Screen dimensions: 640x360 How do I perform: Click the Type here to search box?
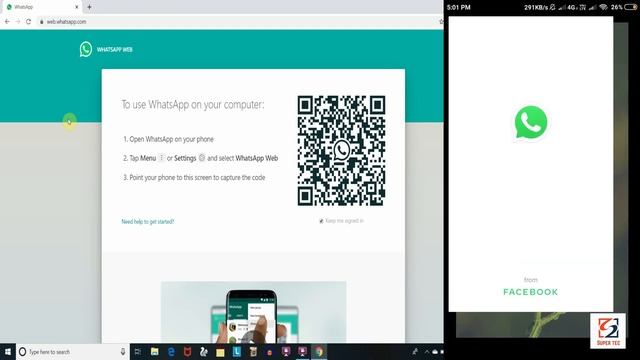73,352
